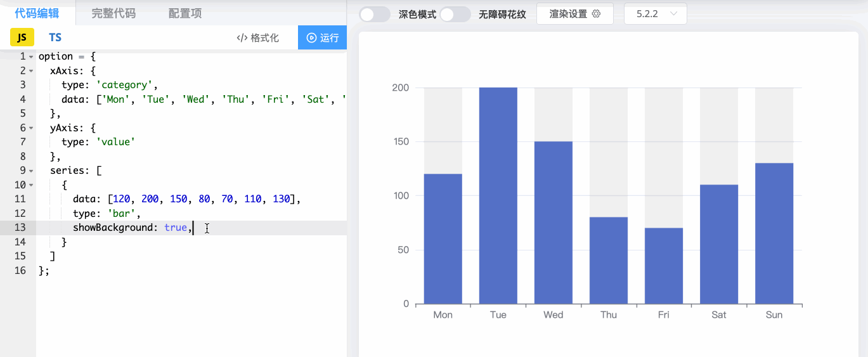
Task: Fold the series array on line 9
Action: coord(31,171)
